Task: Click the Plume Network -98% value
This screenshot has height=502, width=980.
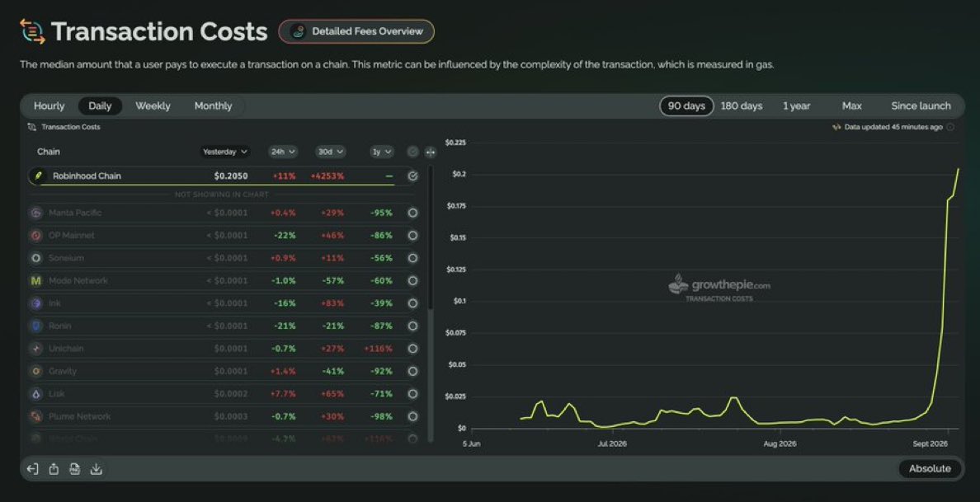Action: click(381, 416)
